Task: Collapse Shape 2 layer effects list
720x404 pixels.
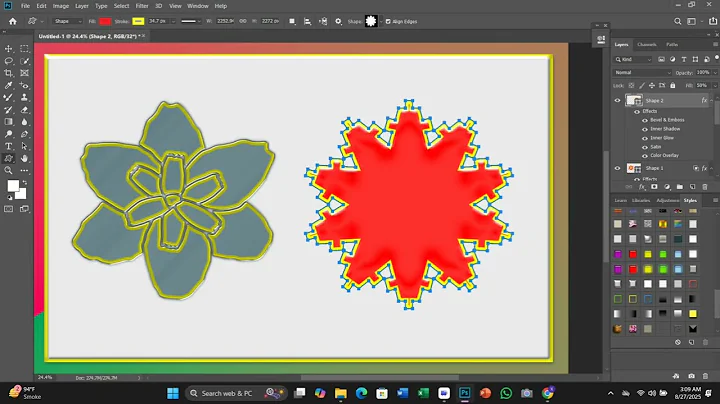Action: 711,101
